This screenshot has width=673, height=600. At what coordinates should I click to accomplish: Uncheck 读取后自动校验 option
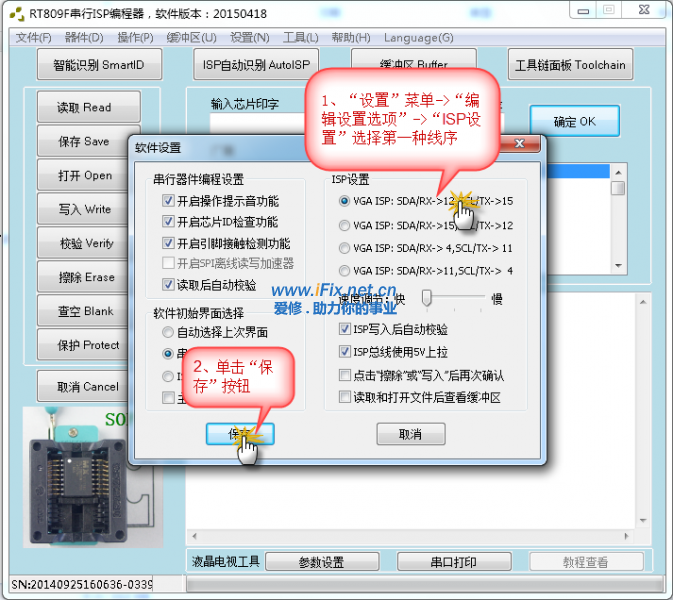[x=168, y=284]
